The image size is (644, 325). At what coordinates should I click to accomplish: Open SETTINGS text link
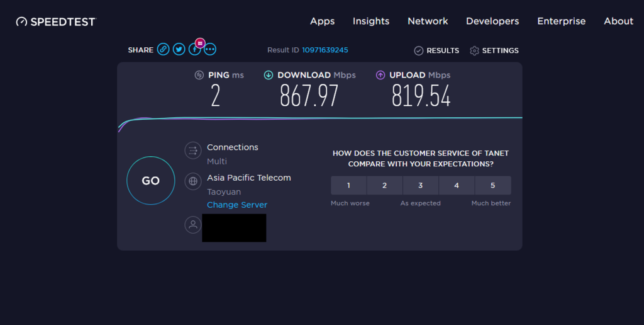[500, 50]
